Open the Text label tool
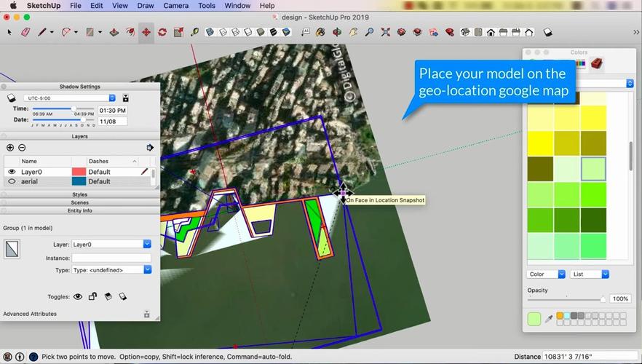642x364 pixels. pos(306,32)
